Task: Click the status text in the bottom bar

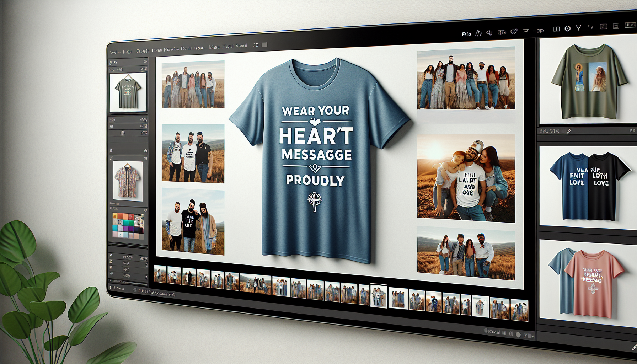Action: [x=157, y=293]
